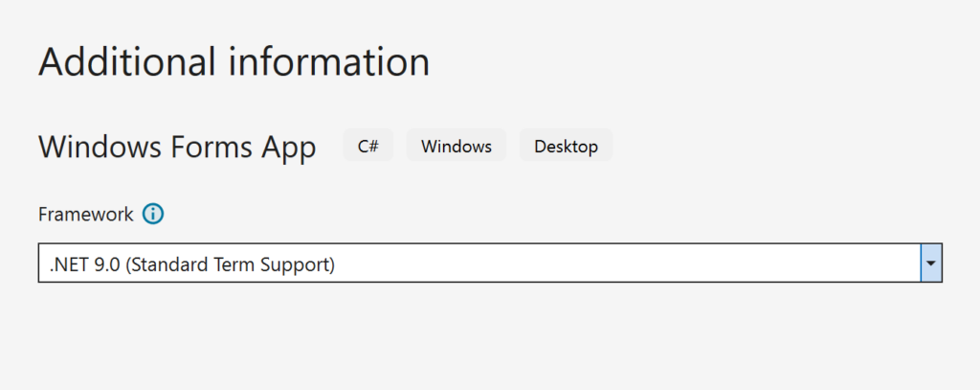The height and width of the screenshot is (390, 980).
Task: Click the 'C#' badge beside Windows Forms App
Action: (x=368, y=147)
